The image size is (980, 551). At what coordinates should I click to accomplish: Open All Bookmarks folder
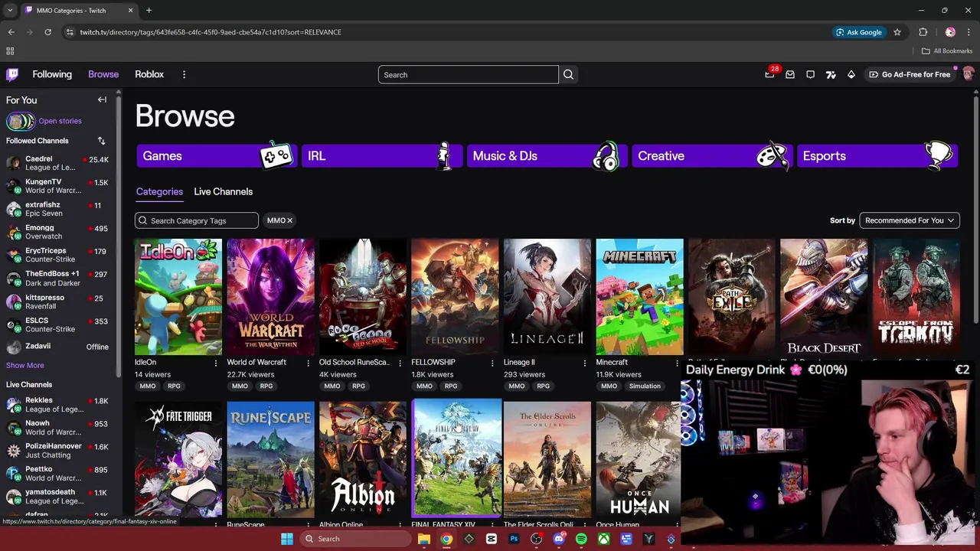(947, 51)
